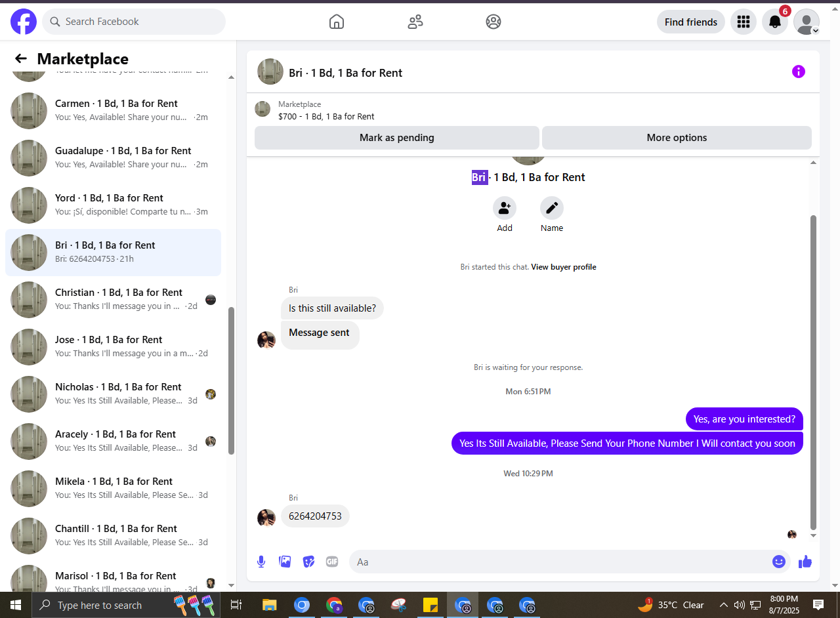Click the "Bri · 1 Bd, 1 Ba for Rent" chat header title
Viewport: 840px width, 618px height.
(x=345, y=73)
